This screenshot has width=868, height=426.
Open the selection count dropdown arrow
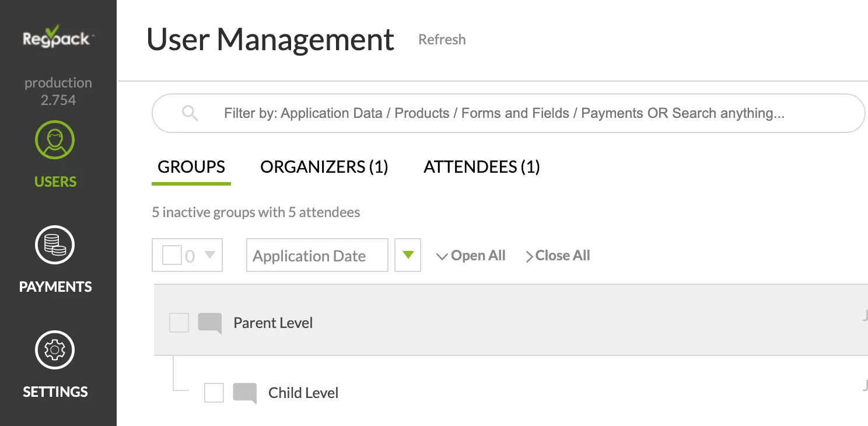click(210, 255)
